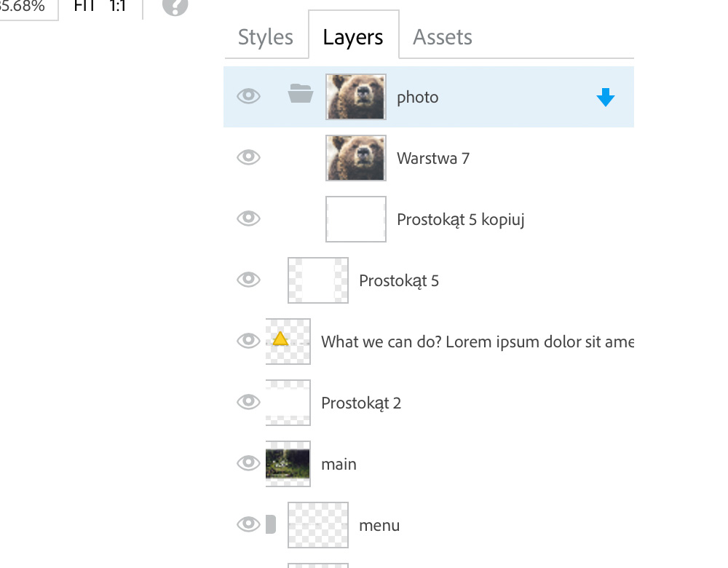
Task: Click the FIT zoom button
Action: pos(84,7)
